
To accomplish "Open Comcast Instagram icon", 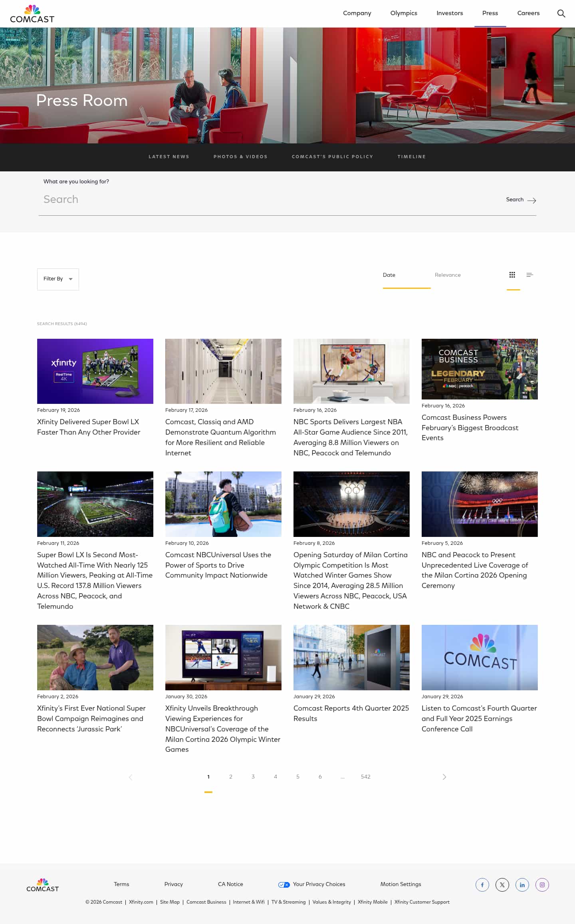I will pos(542,885).
